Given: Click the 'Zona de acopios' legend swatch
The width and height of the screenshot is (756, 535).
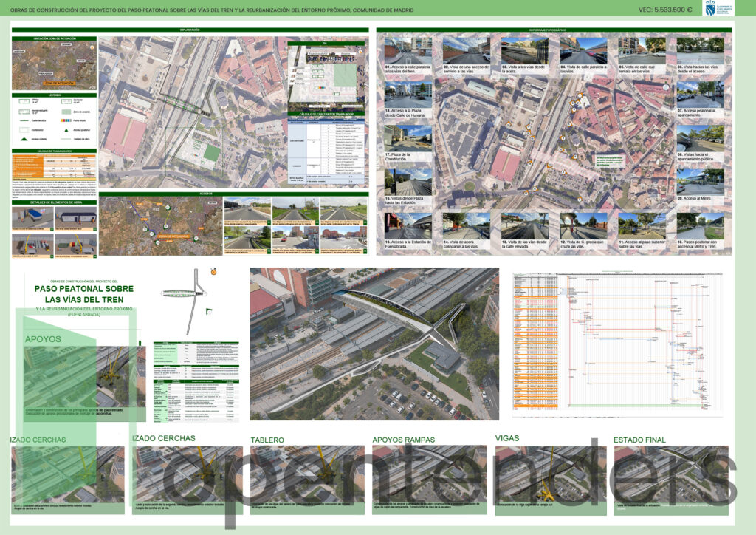Looking at the screenshot, I should pyautogui.click(x=66, y=112).
